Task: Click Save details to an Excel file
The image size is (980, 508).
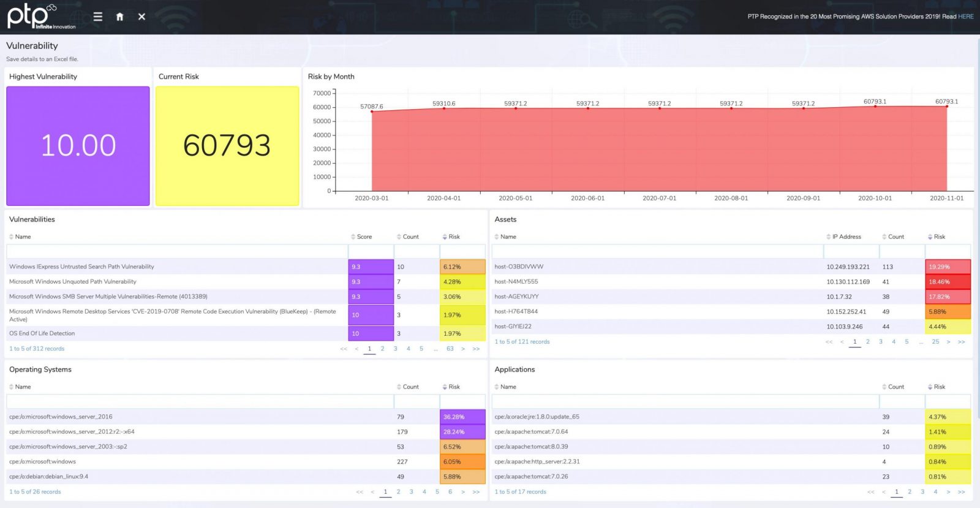Action: coord(42,59)
